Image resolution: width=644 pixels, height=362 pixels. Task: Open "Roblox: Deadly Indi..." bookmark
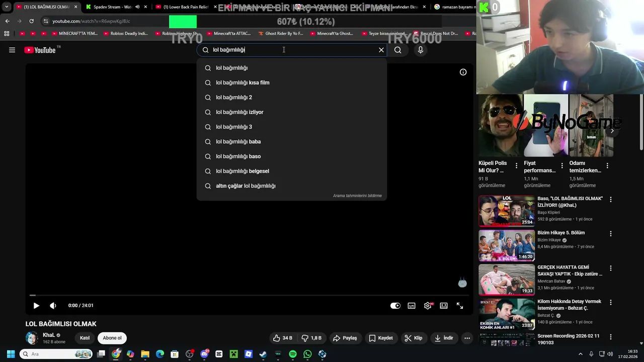pyautogui.click(x=125, y=34)
